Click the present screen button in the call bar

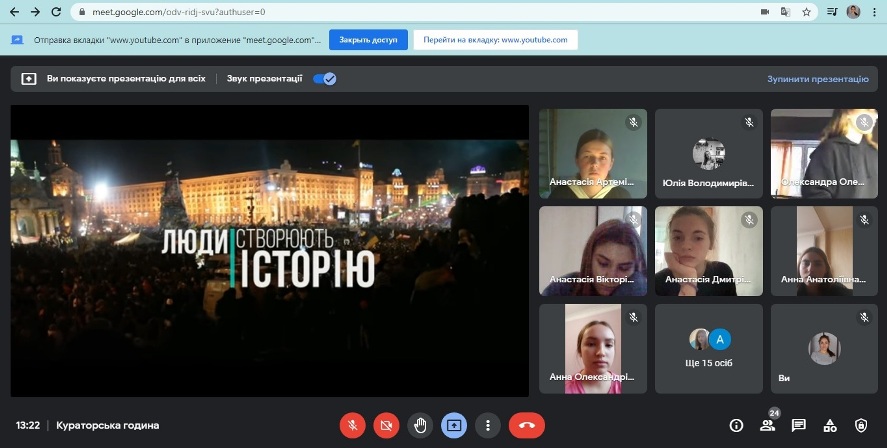point(454,425)
